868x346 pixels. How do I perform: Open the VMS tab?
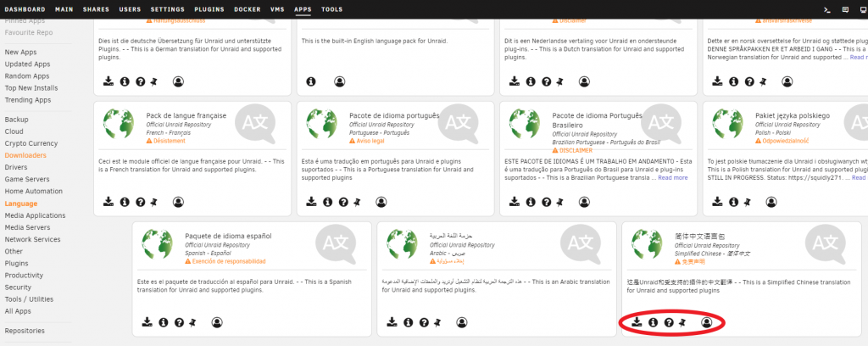tap(277, 9)
